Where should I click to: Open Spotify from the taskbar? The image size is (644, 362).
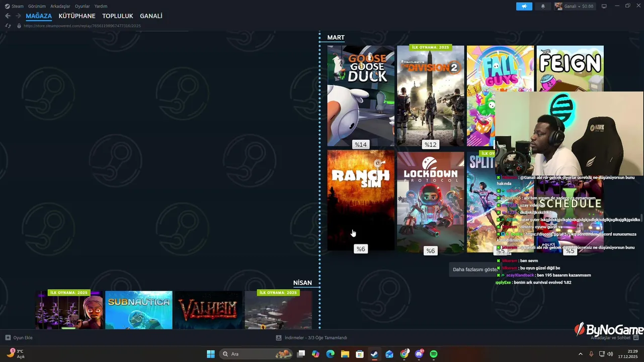pyautogui.click(x=434, y=354)
